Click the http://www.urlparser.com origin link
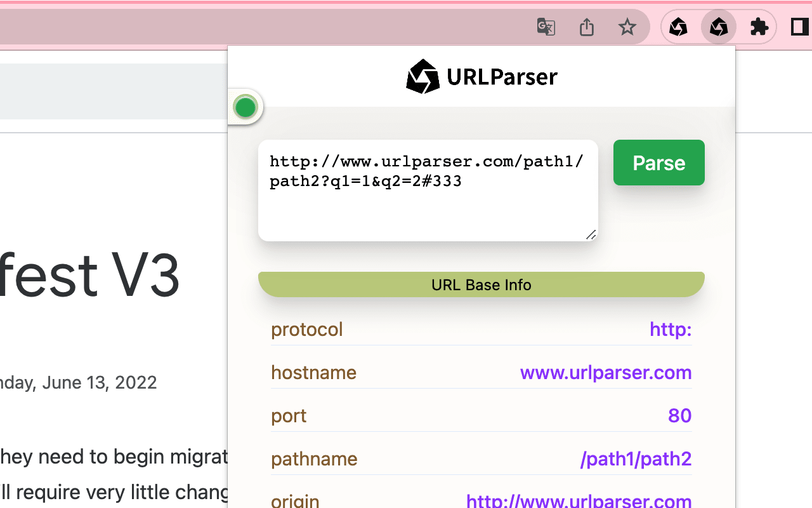812x508 pixels. [x=579, y=501]
